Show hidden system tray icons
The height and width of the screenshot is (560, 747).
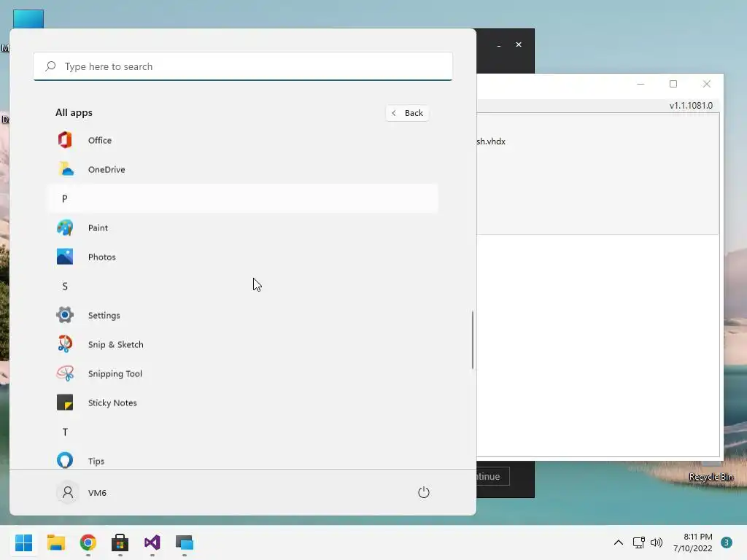(x=619, y=542)
